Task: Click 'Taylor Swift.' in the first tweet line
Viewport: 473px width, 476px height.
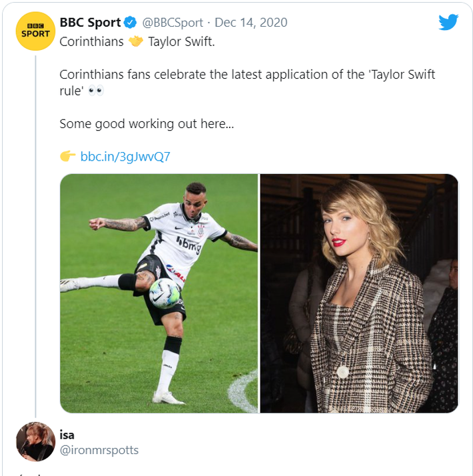Action: pos(180,41)
